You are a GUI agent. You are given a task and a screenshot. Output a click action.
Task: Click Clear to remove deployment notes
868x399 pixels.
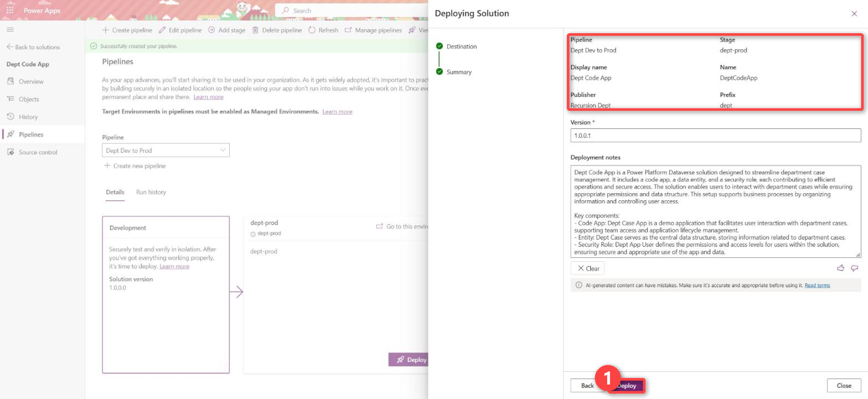coord(587,268)
